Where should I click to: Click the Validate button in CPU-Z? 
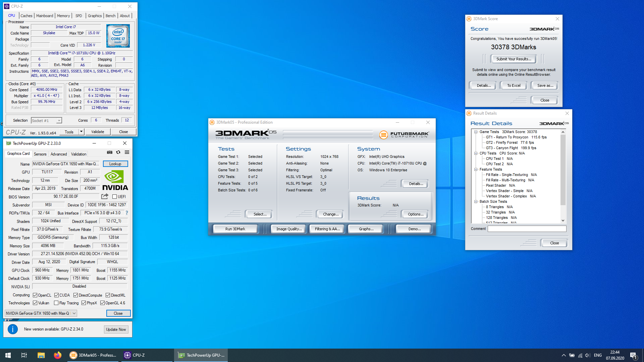[98, 132]
